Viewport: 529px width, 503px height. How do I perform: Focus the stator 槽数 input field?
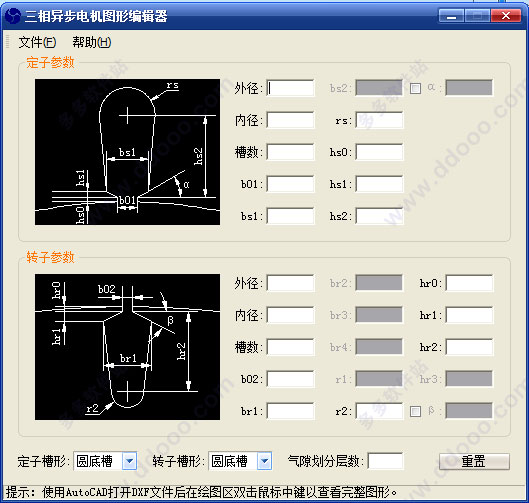[290, 152]
